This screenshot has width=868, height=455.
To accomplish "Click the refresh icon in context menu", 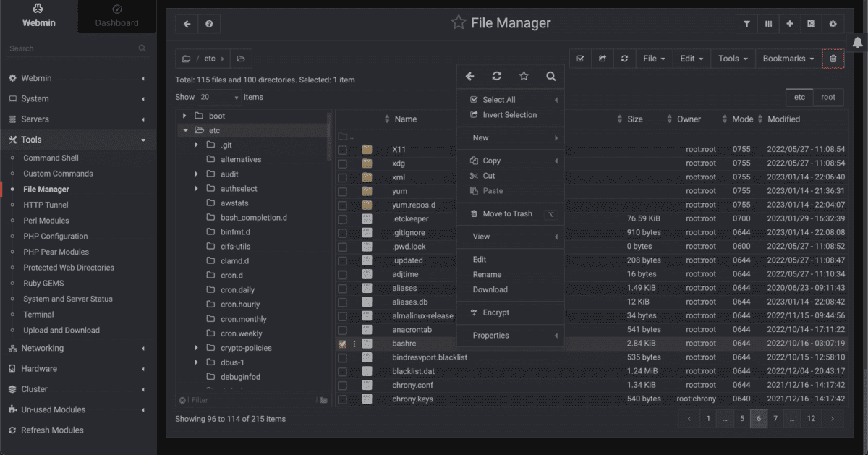I will [496, 76].
